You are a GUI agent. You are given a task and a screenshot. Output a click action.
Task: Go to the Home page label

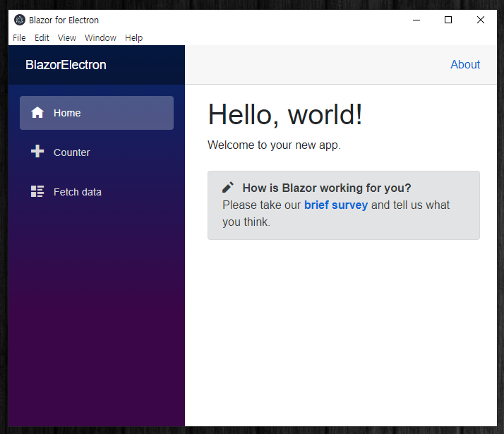click(67, 113)
